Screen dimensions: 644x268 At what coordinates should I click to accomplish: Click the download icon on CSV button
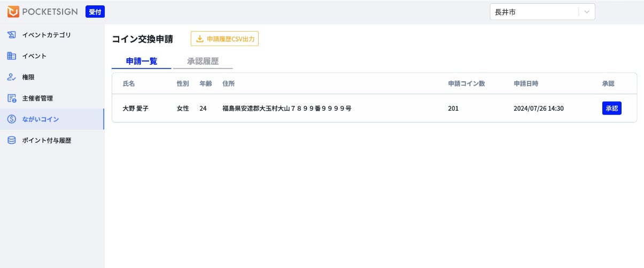[200, 39]
